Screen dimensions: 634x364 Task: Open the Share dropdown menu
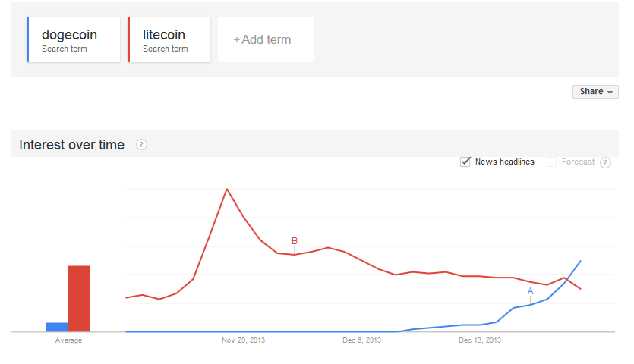595,92
